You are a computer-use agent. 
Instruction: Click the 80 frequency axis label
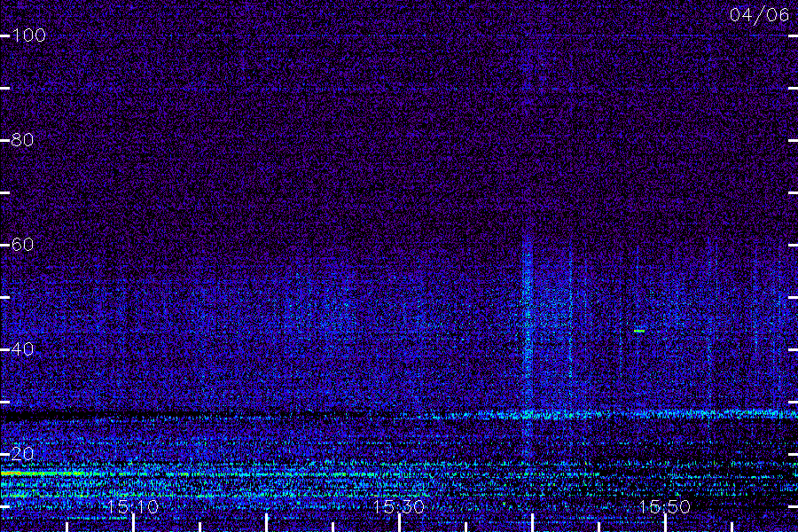click(x=22, y=139)
